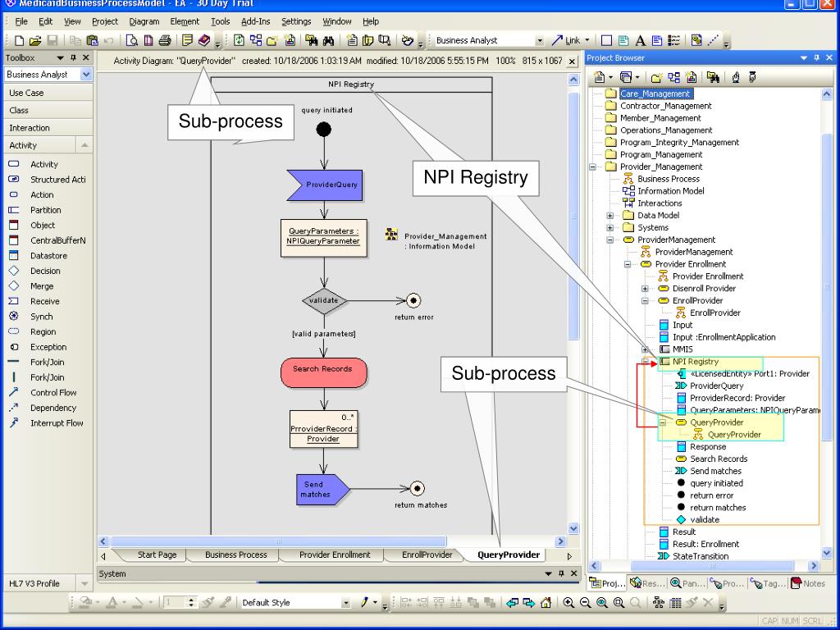Choose the Control Flow connector tool
840x630 pixels.
(53, 393)
